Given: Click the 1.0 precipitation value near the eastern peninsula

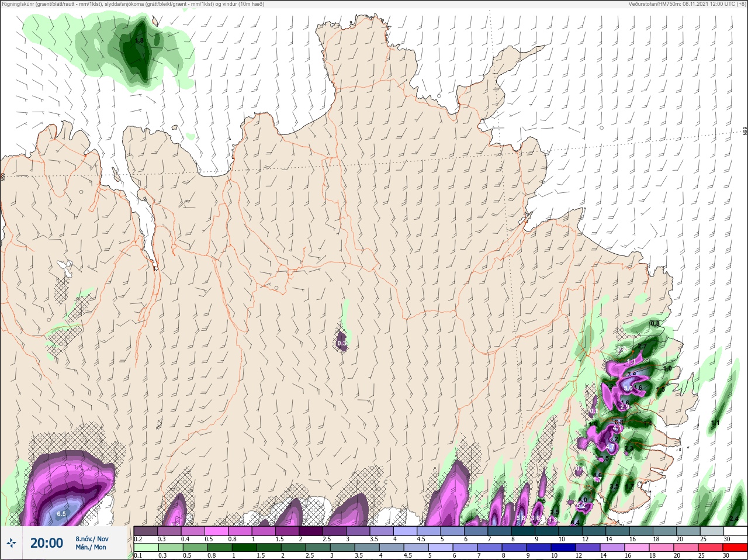Looking at the screenshot, I should click(x=667, y=369).
